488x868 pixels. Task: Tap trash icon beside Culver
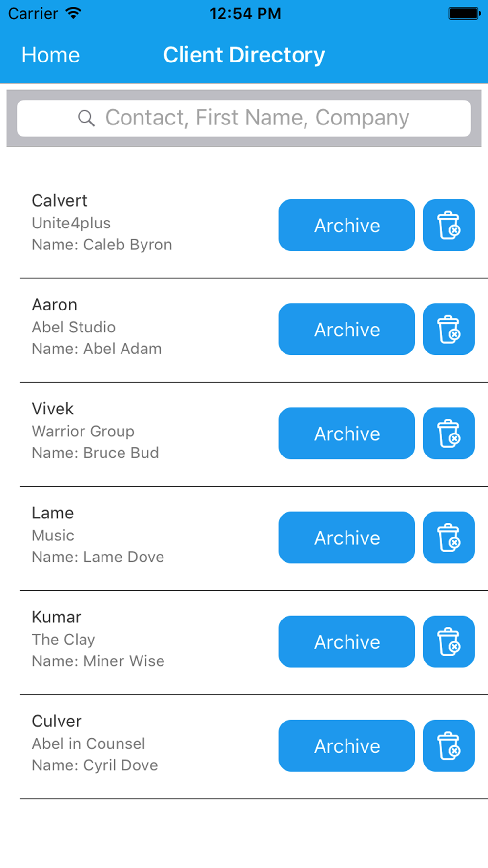coord(448,745)
